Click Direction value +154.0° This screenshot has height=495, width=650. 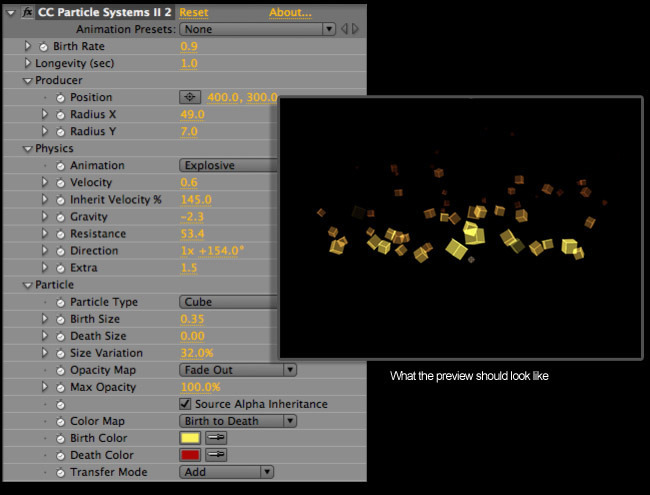coord(221,251)
